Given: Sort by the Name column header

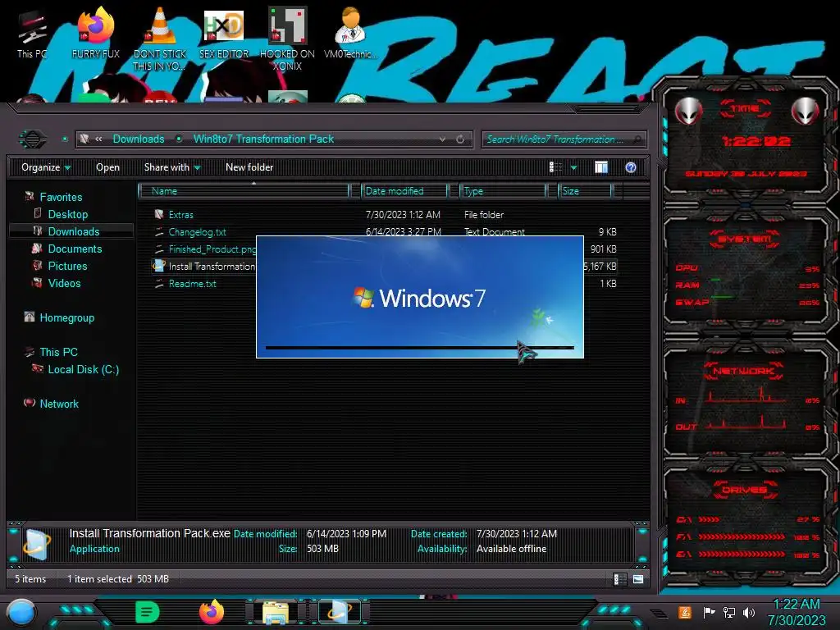Looking at the screenshot, I should click(243, 190).
